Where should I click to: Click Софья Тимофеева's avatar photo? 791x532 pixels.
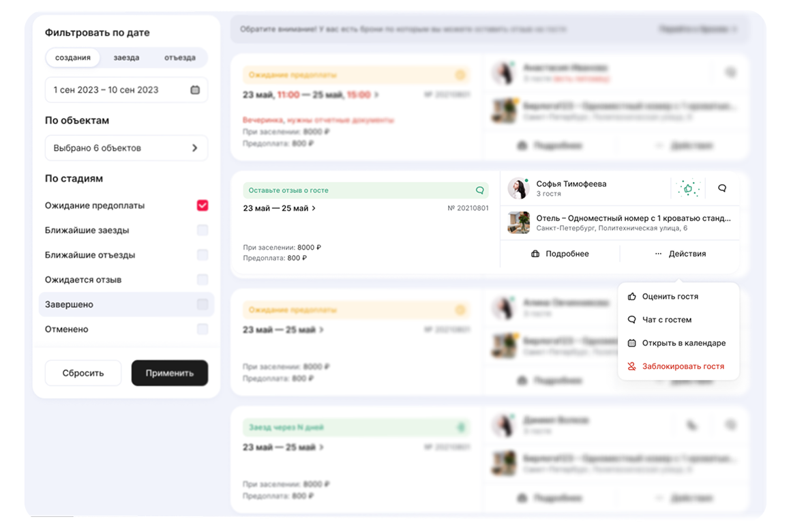coord(518,189)
